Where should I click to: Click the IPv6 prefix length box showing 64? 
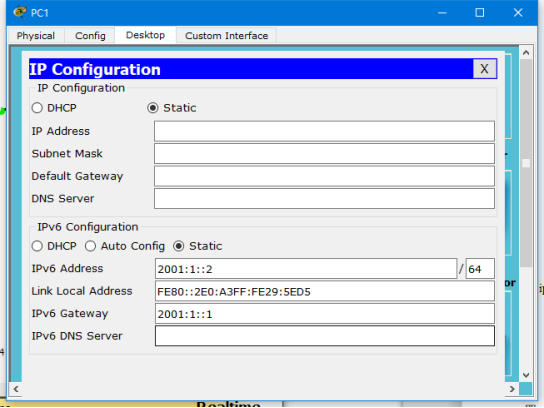pos(480,269)
